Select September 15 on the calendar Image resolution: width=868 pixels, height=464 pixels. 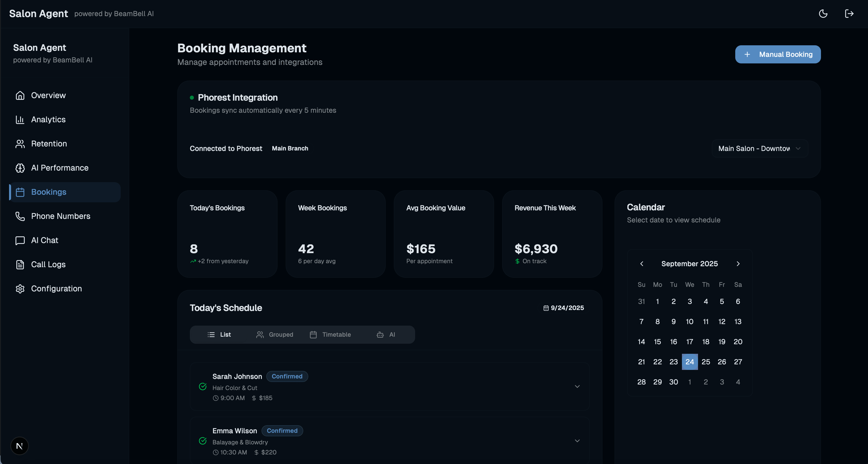pos(657,342)
